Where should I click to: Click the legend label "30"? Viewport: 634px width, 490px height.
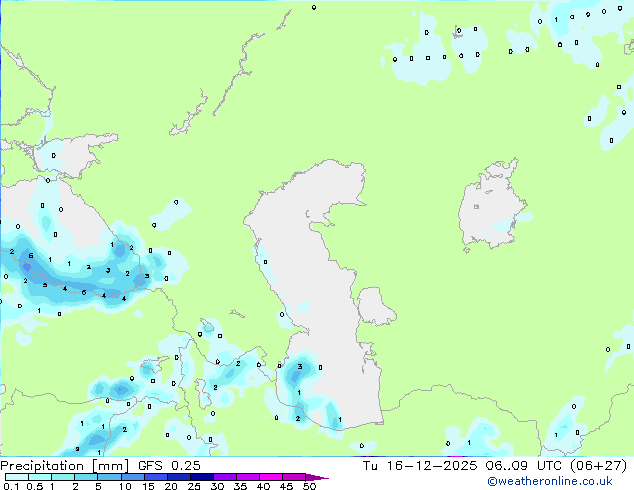point(217,486)
